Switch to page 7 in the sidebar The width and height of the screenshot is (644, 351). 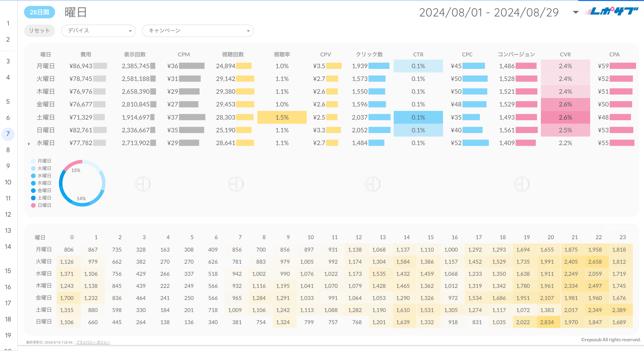[8, 134]
